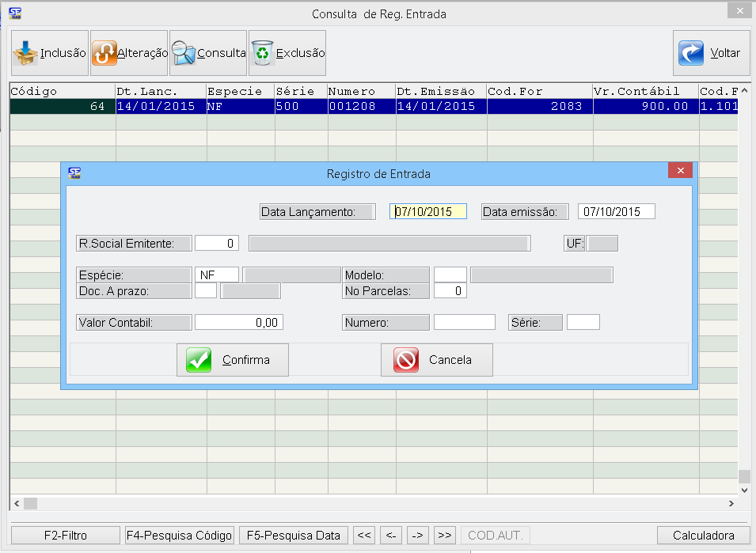
Task: Click the F5-Pesquisa Data button
Action: click(x=294, y=536)
